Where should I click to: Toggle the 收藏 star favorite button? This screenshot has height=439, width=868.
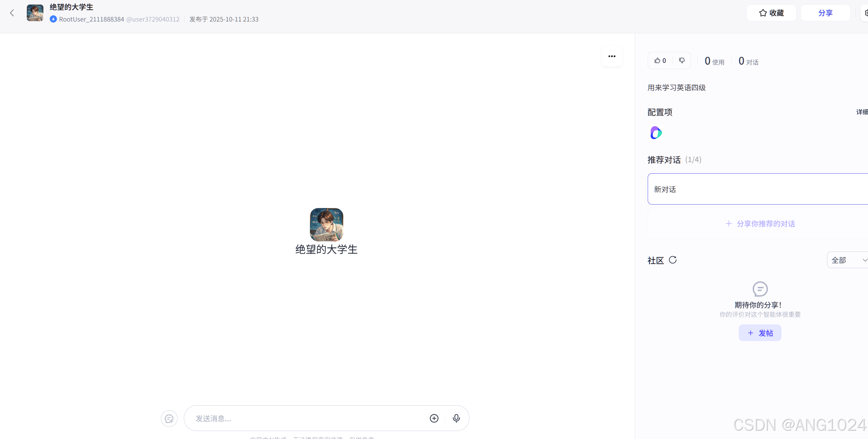[x=771, y=13]
